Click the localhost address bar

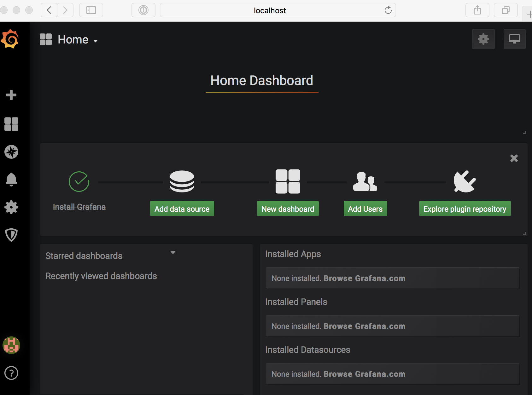pyautogui.click(x=278, y=10)
